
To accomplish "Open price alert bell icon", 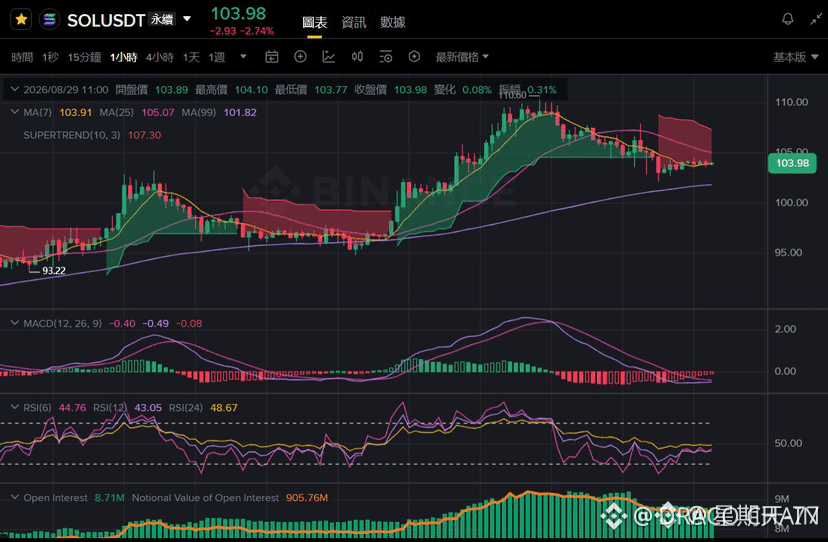I will click(787, 20).
